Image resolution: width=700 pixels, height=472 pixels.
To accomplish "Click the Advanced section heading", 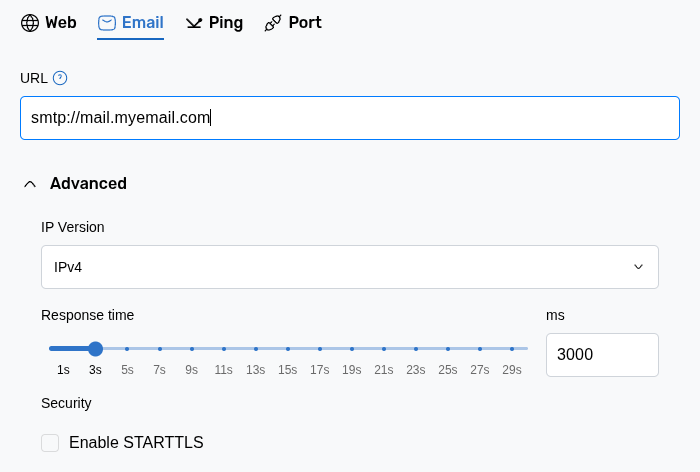I will [88, 184].
